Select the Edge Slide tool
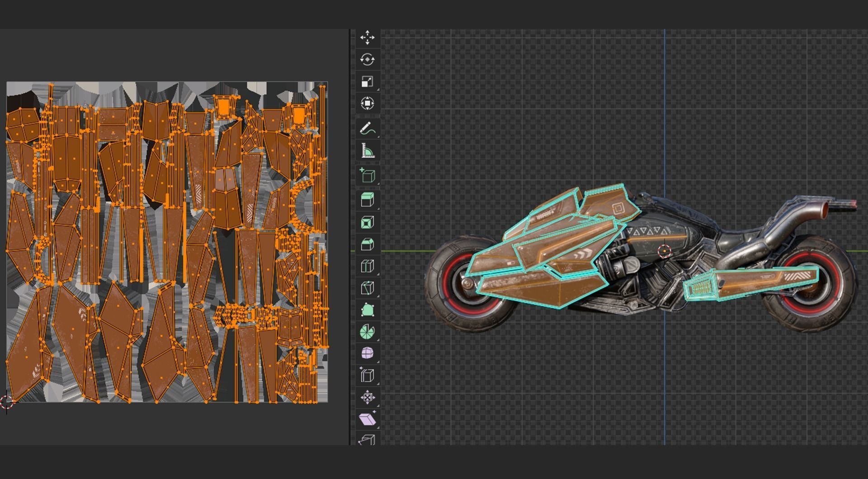This screenshot has height=479, width=868. coord(367,376)
